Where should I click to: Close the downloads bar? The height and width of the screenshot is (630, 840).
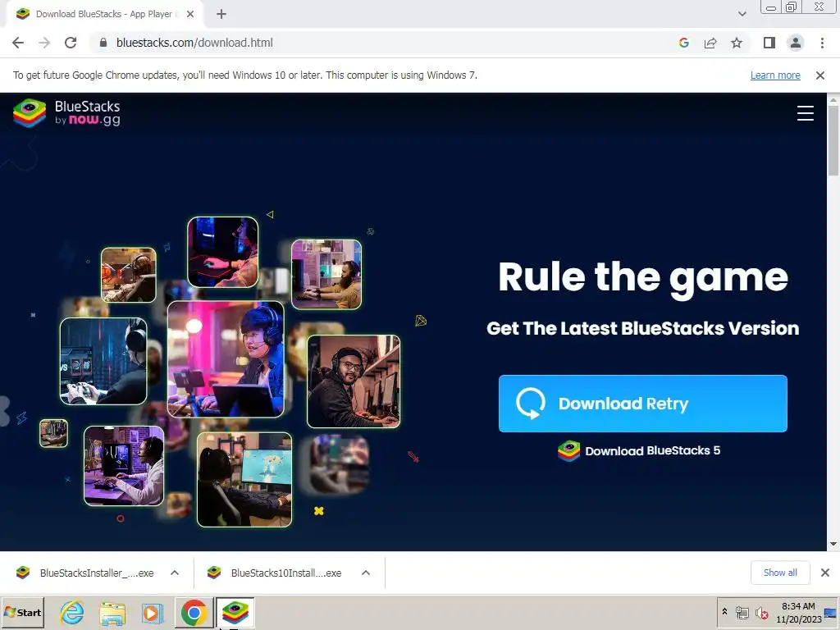(825, 573)
